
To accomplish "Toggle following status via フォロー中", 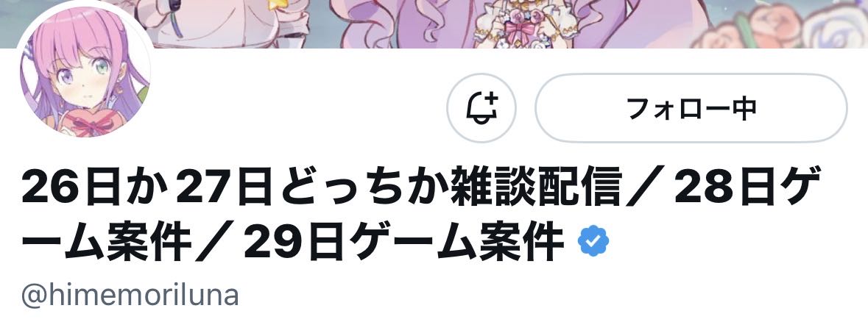I will point(691,108).
